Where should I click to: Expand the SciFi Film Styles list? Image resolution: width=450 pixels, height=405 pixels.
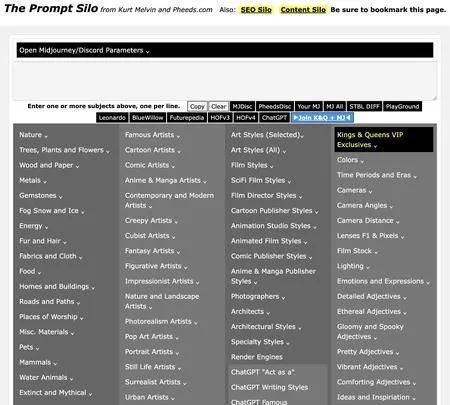tap(261, 180)
